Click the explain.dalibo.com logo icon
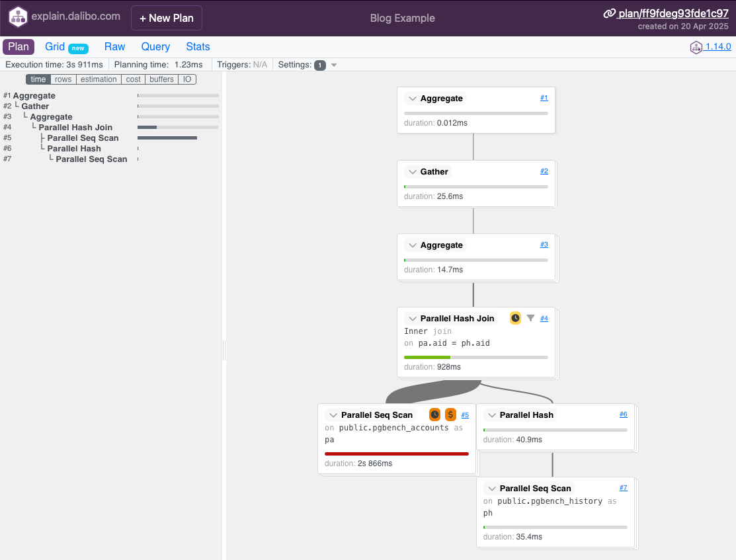 tap(18, 17)
